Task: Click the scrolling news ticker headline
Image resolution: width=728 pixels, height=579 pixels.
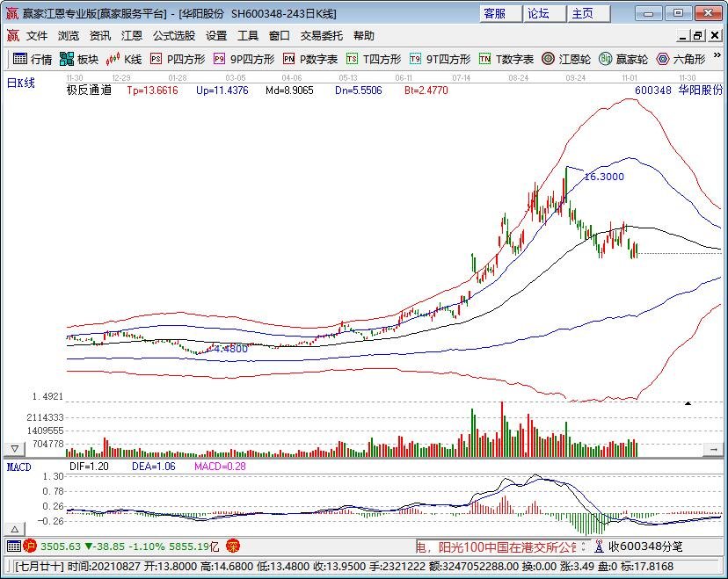Action: tap(495, 546)
